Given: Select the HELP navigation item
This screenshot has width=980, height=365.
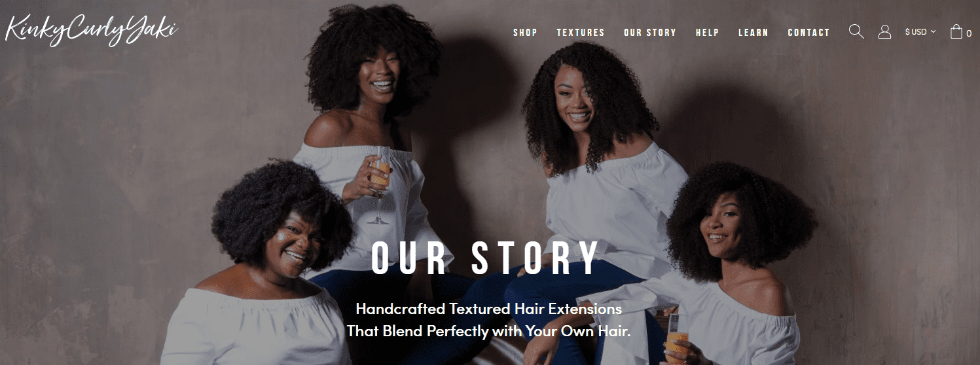Looking at the screenshot, I should pyautogui.click(x=707, y=32).
